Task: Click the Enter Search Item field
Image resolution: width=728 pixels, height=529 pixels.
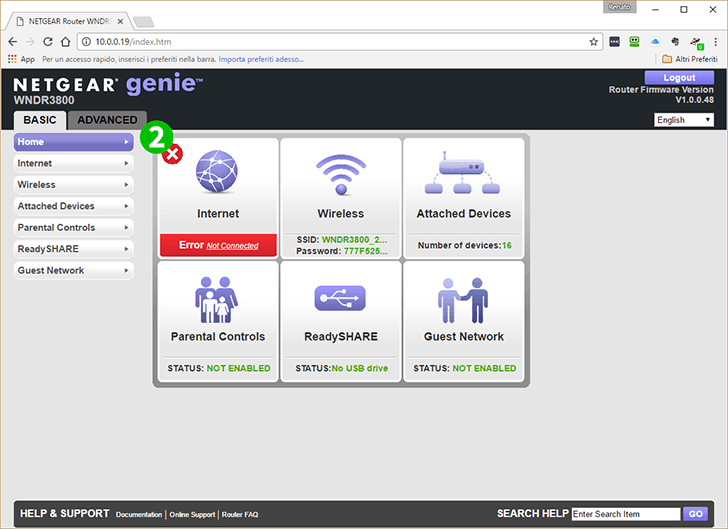Action: click(626, 514)
